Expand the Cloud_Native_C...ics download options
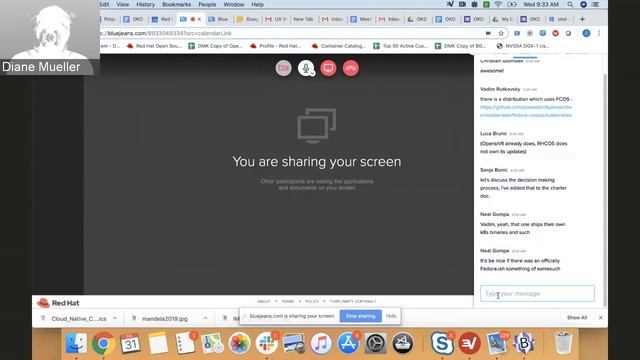This screenshot has width=640, height=360. 115,318
